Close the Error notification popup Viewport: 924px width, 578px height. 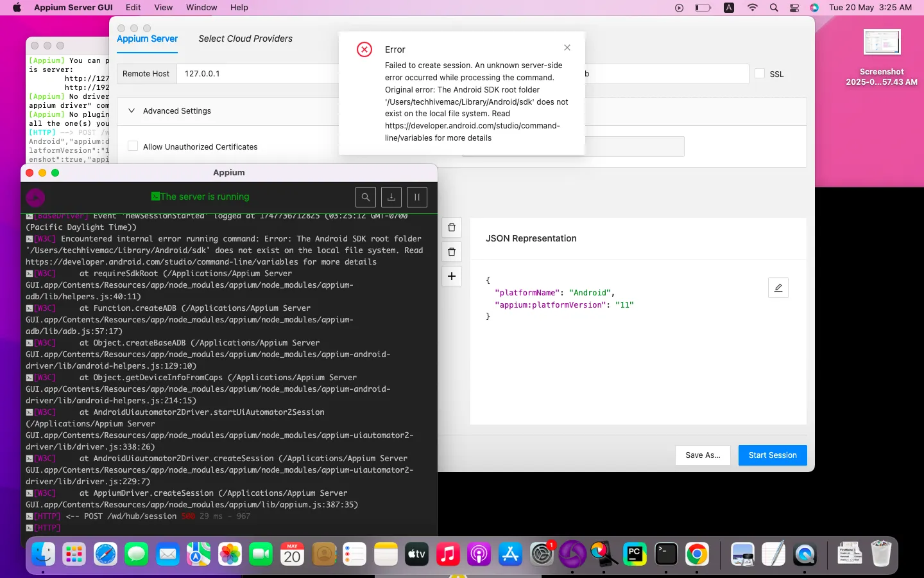click(567, 48)
